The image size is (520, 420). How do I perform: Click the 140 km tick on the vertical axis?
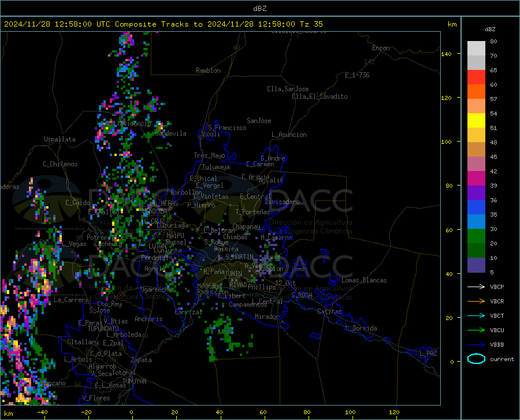(x=446, y=54)
